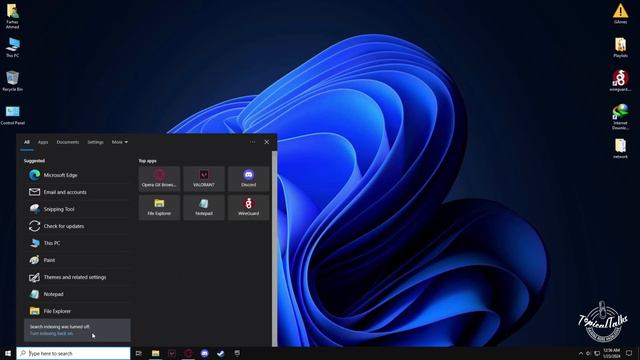Viewport: 640px width, 360px height.
Task: Open Microsoft Edge from the Suggested list
Action: pyautogui.click(x=77, y=175)
